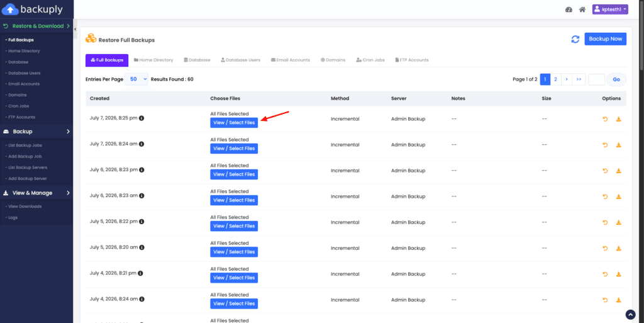
Task: Open List Backup Servers link
Action: pos(27,167)
